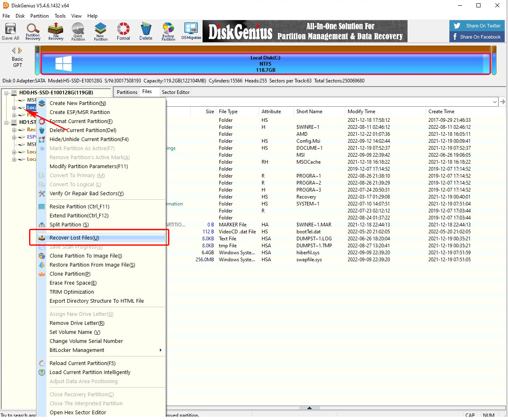Viewport: 508px width, 420px height.
Task: Choose Clone Partition To Image File
Action: pos(86,256)
